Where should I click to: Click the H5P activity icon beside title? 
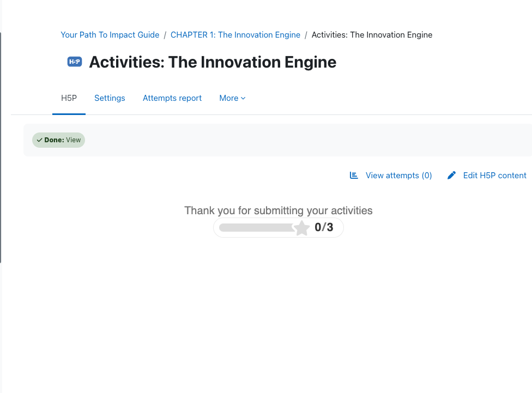point(75,62)
